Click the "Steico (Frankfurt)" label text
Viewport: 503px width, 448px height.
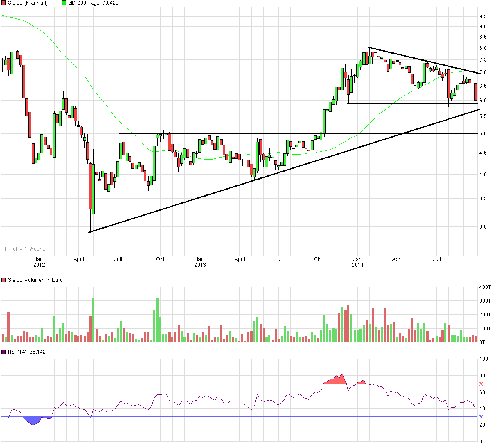(27, 3)
